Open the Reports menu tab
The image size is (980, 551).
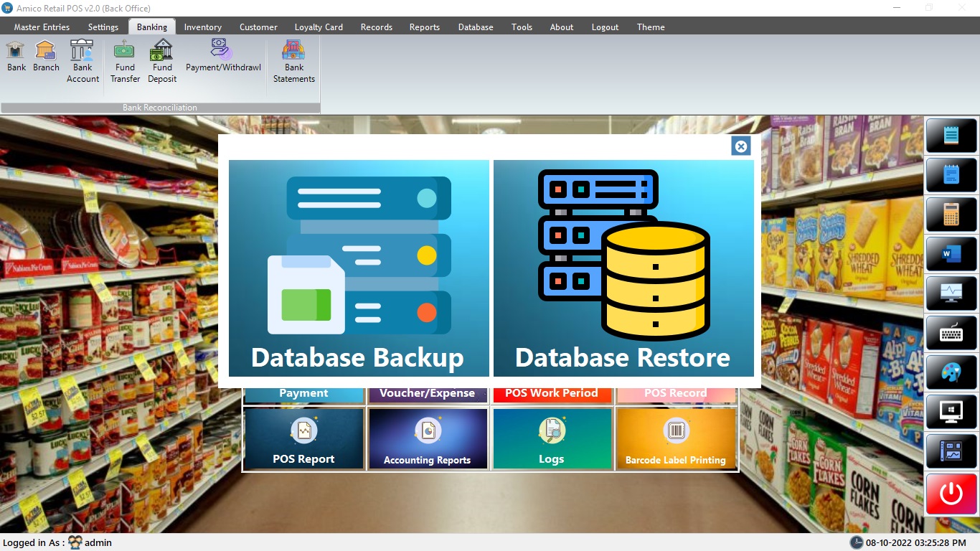[424, 27]
